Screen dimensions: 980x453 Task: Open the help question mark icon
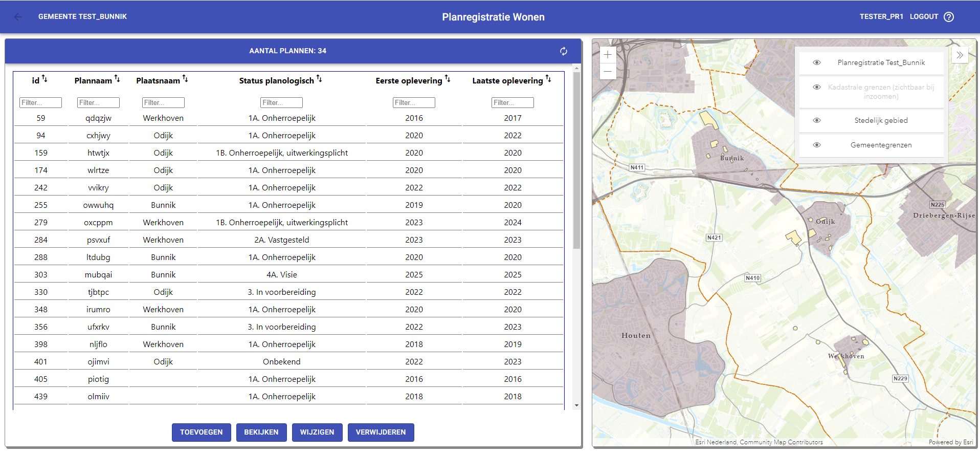pos(949,17)
